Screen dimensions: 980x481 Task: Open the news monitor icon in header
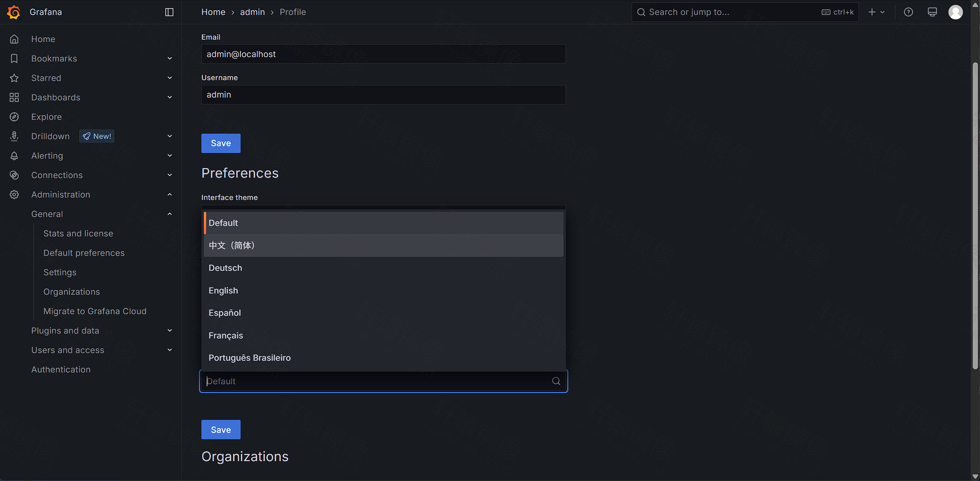tap(932, 12)
